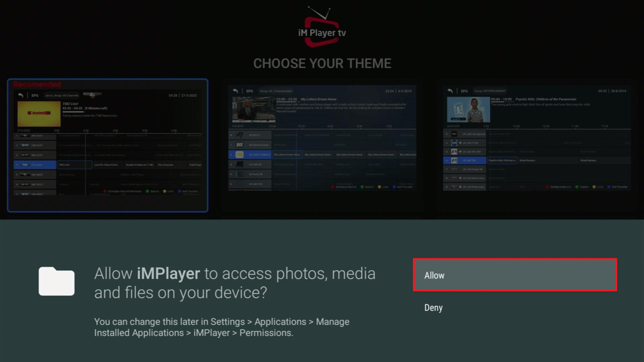
Task: Click the iM Player tv logo
Action: pyautogui.click(x=322, y=27)
